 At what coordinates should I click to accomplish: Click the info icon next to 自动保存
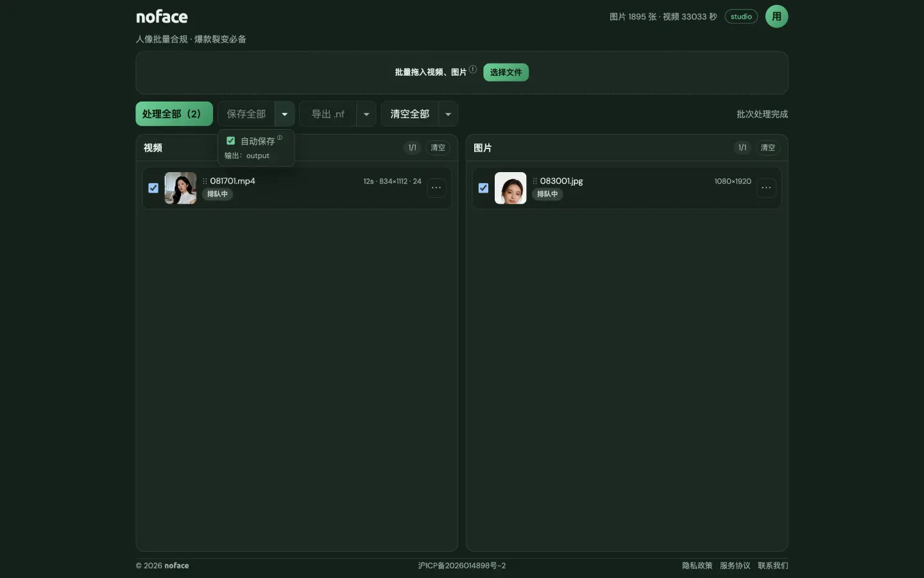[280, 137]
